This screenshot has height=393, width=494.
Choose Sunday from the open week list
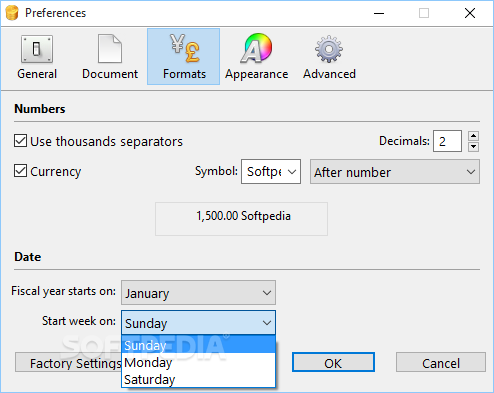click(x=198, y=345)
